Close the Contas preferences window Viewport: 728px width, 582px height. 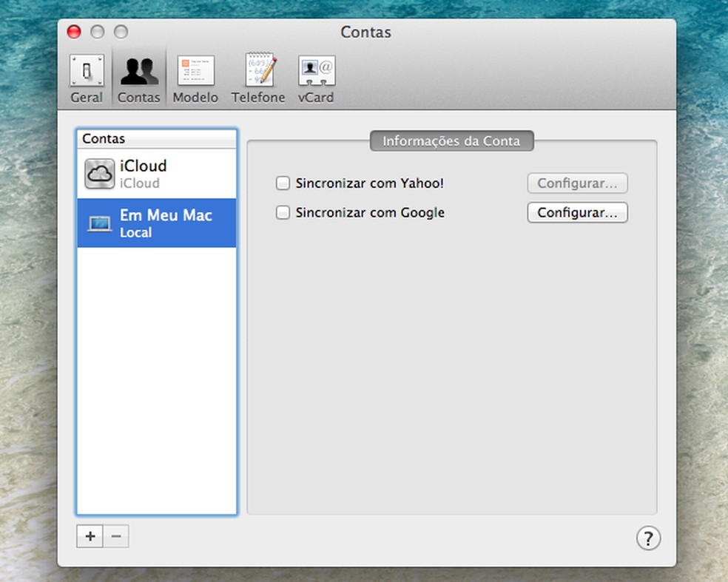[74, 32]
